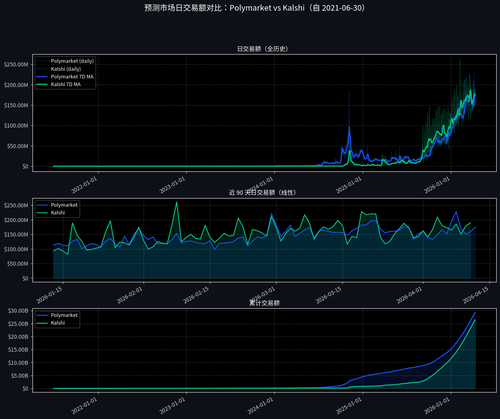Click the "2025-01-01" x-axis label of 全历史 chart
This screenshot has height=419, width=500.
pos(348,185)
